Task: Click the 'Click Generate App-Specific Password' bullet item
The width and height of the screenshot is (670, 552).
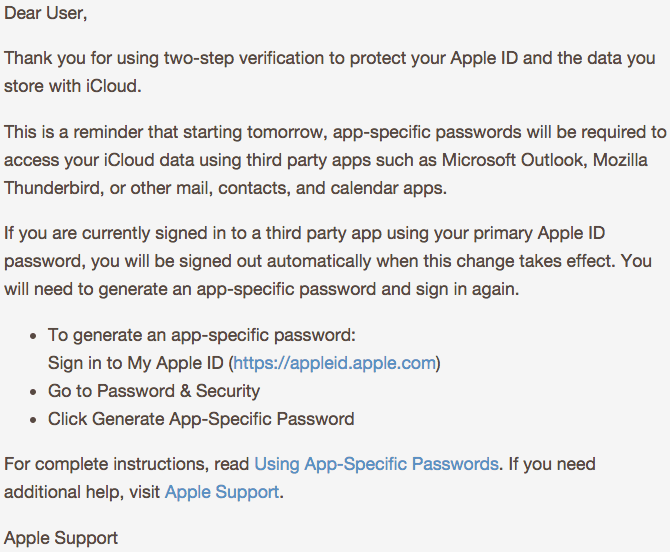Action: click(201, 419)
